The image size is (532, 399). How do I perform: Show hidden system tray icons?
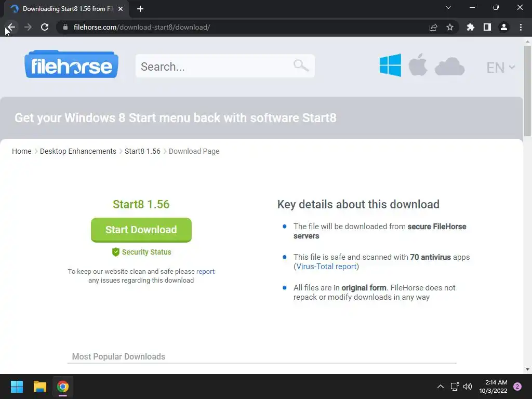tap(441, 387)
